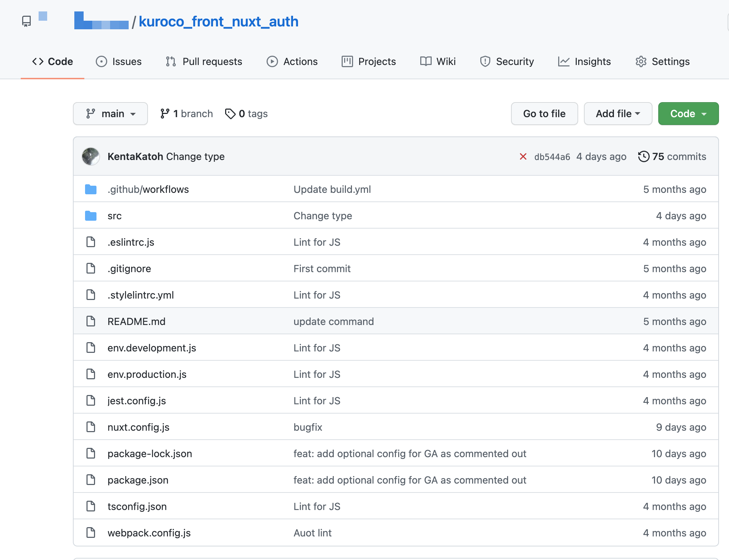Open the Issues icon
This screenshot has height=560, width=729.
point(101,61)
